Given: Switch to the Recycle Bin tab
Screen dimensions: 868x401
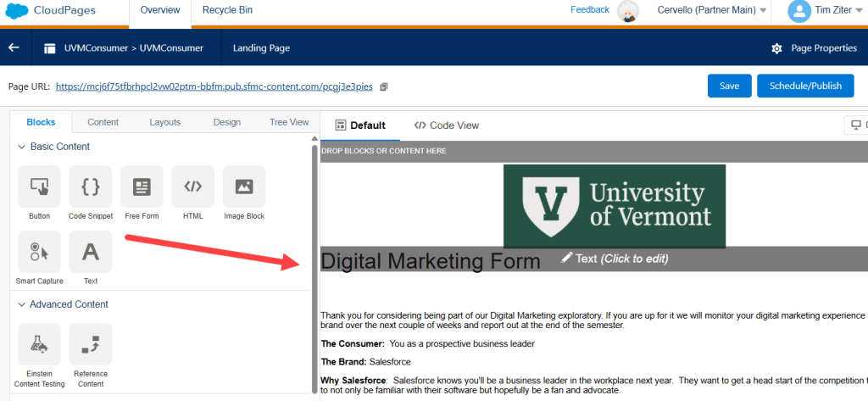Looking at the screenshot, I should pyautogui.click(x=227, y=10).
